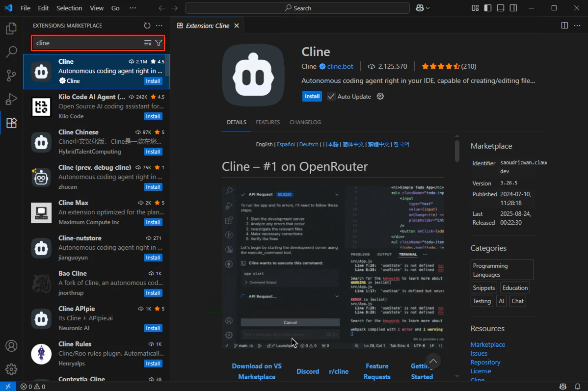Toggle the bottom panel visibility
588x391 pixels.
501,8
